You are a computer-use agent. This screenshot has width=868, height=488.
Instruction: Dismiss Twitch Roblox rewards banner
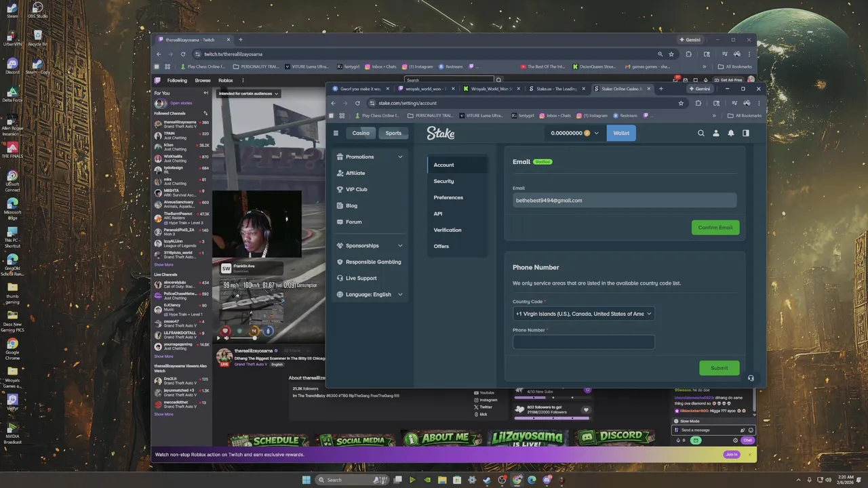pos(750,454)
